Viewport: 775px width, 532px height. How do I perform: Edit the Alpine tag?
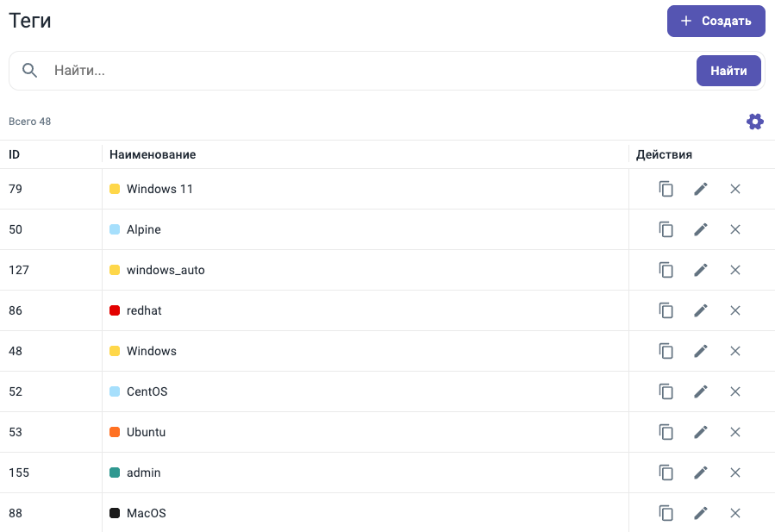[700, 229]
